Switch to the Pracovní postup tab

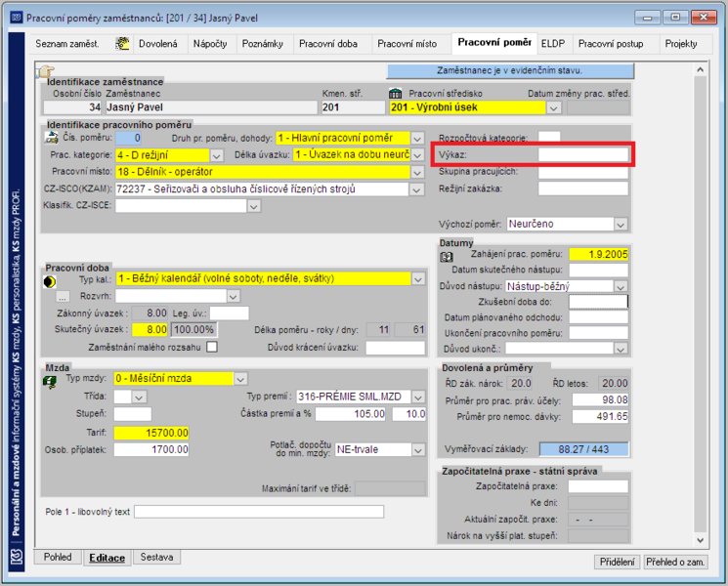(611, 44)
